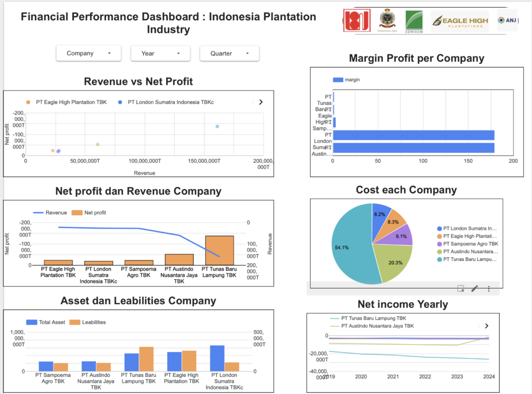532x394 pixels.
Task: Open the three-dot more options menu
Action: coord(489,288)
